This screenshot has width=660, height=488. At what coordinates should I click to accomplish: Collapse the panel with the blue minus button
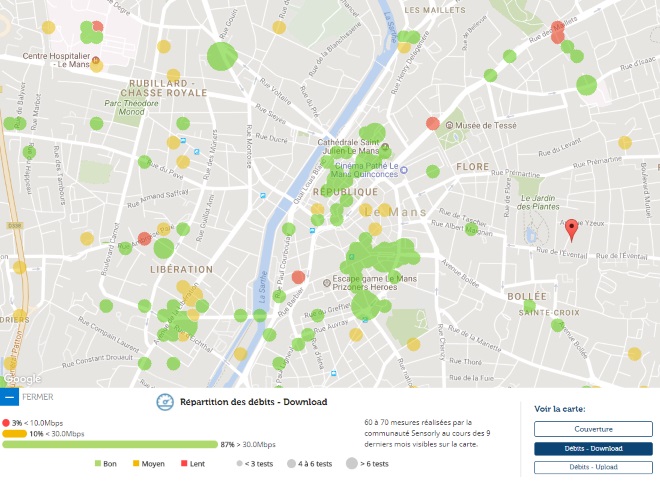tap(9, 396)
